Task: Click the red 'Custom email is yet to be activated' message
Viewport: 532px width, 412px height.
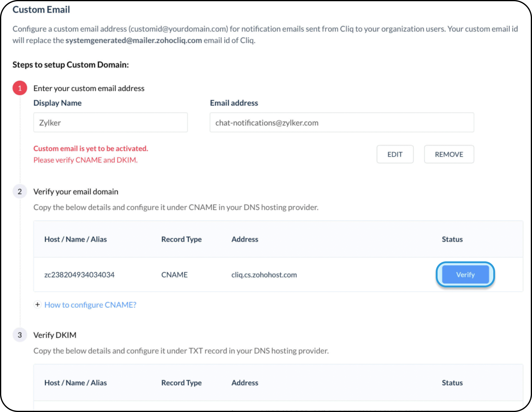Action: coord(90,149)
